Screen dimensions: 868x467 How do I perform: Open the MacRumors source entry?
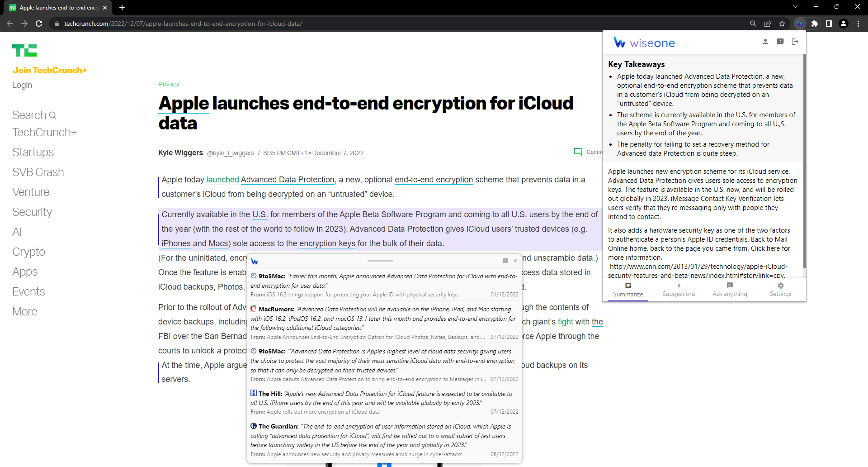click(384, 323)
